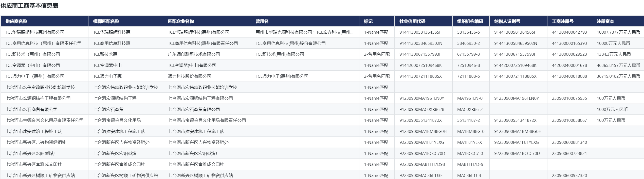This screenshot has width=644, height=179.
Task: Click fuzzy name cell TCL空调器中山
Action: (x=107, y=65)
